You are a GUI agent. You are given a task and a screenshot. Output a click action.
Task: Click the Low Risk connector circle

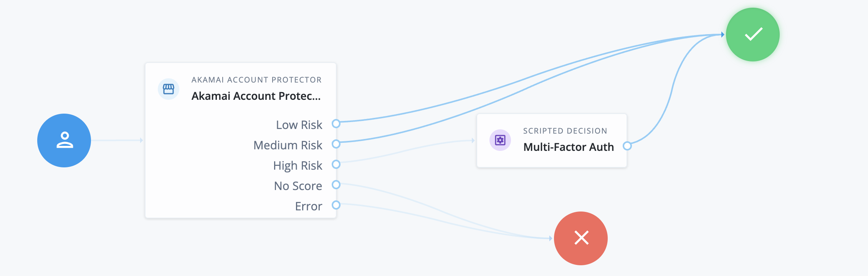click(337, 124)
